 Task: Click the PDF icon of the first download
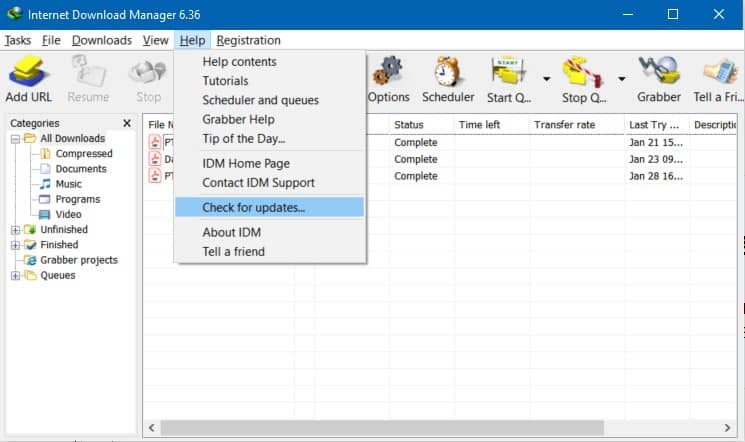[x=155, y=142]
